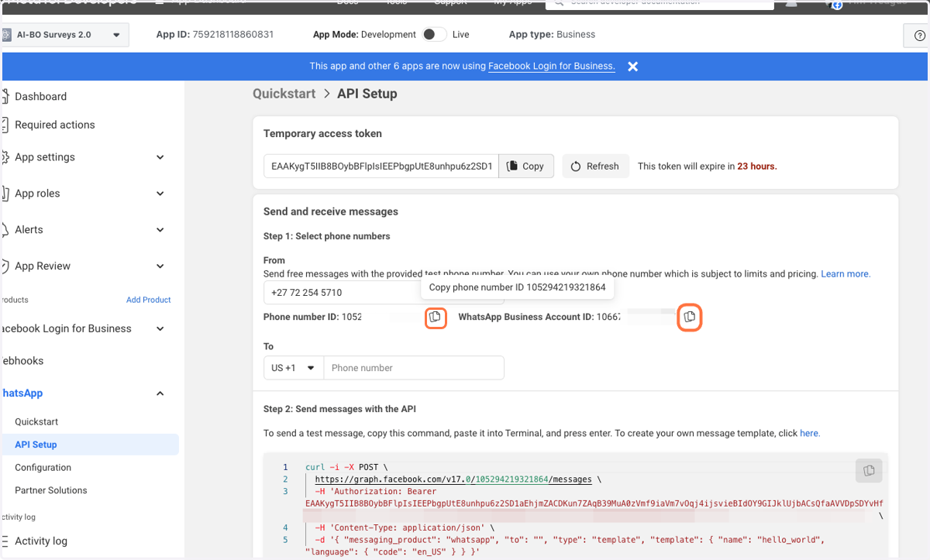This screenshot has width=930, height=560.
Task: Click the temporary access token field
Action: click(x=381, y=167)
